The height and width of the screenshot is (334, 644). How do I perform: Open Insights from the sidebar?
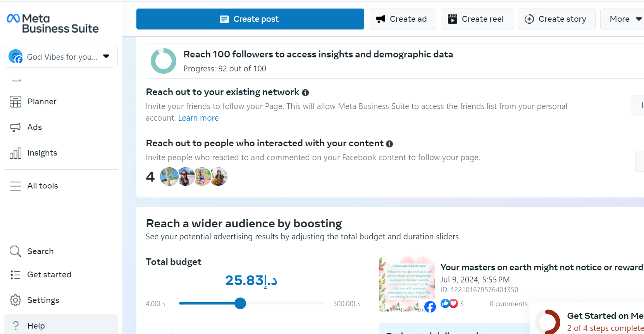61,153
